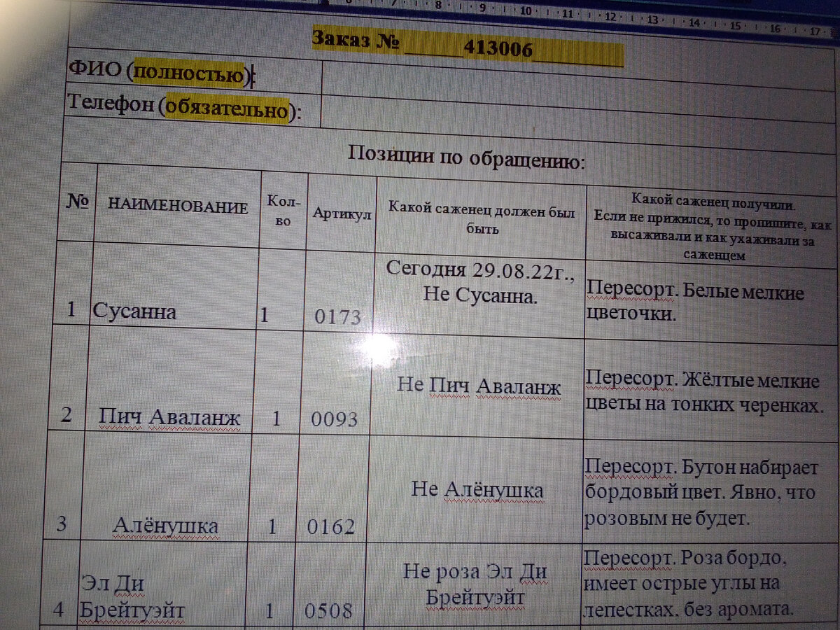Click article number 0173 cell

tap(338, 290)
